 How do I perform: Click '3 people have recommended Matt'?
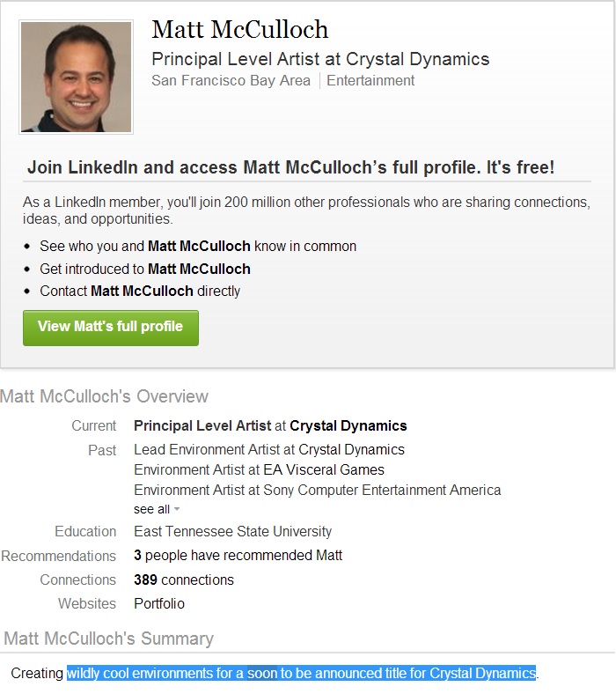click(x=238, y=556)
